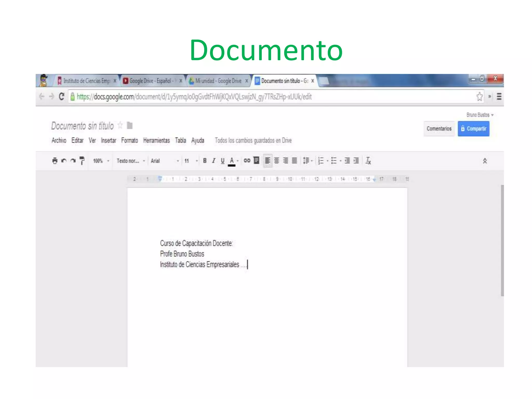Viewport: 532px width, 399px height.
Task: Open the Editar menu
Action: click(77, 141)
